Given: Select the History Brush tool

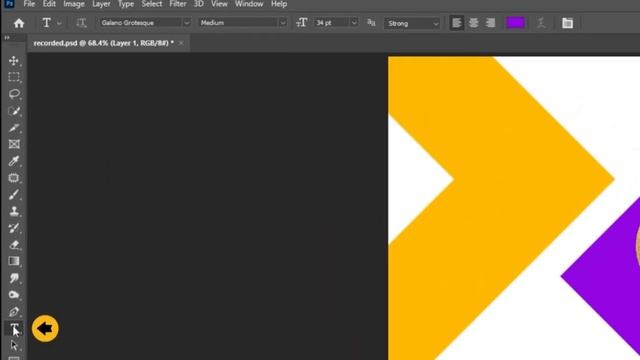Looking at the screenshot, I should [14, 228].
